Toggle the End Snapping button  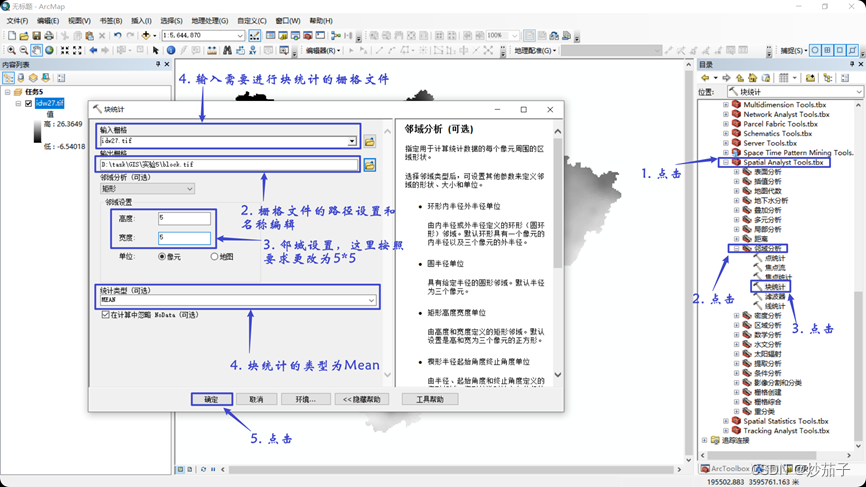click(x=827, y=50)
